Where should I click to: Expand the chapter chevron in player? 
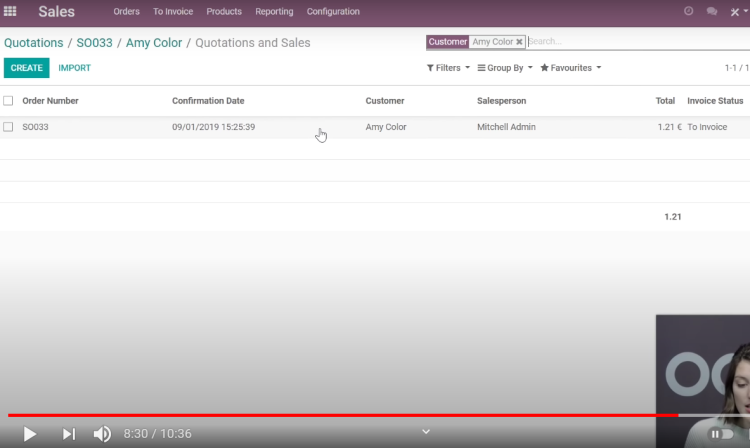(426, 432)
